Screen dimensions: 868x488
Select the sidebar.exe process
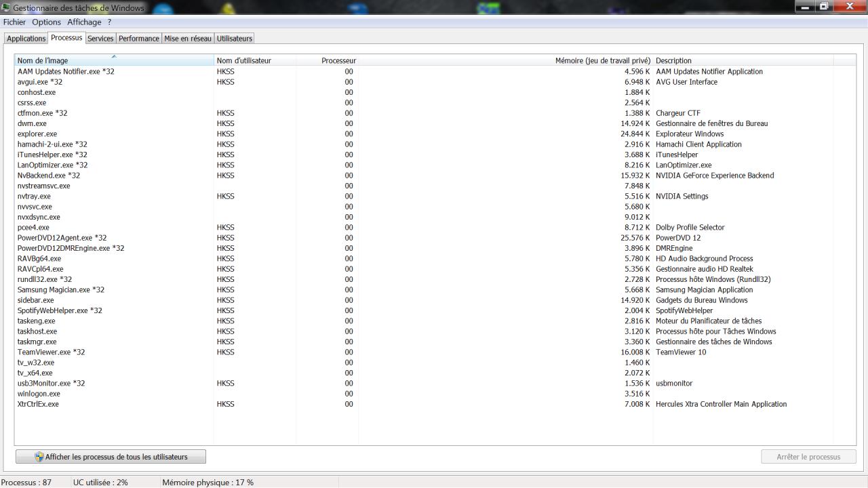point(435,300)
